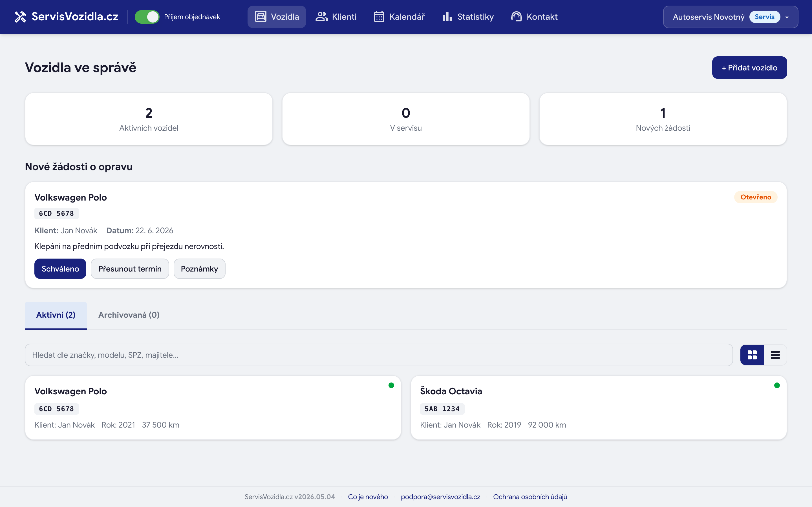Open the Autoservis Novotný account dropdown
The width and height of the screenshot is (812, 507).
click(731, 17)
